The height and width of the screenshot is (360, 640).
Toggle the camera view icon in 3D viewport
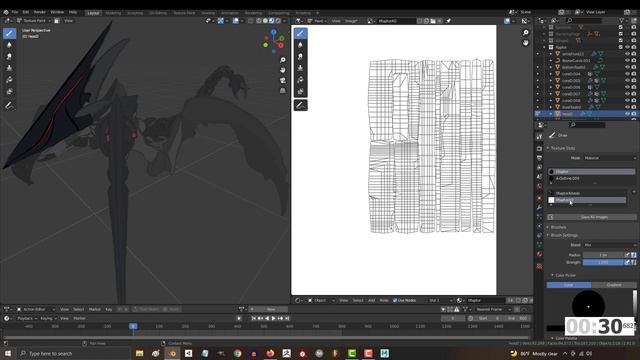(x=282, y=80)
